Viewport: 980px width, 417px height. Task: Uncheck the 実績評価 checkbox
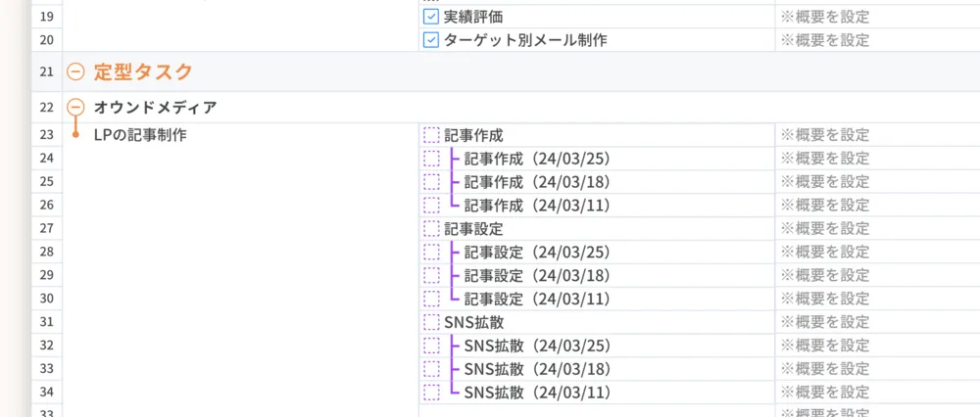tap(430, 17)
